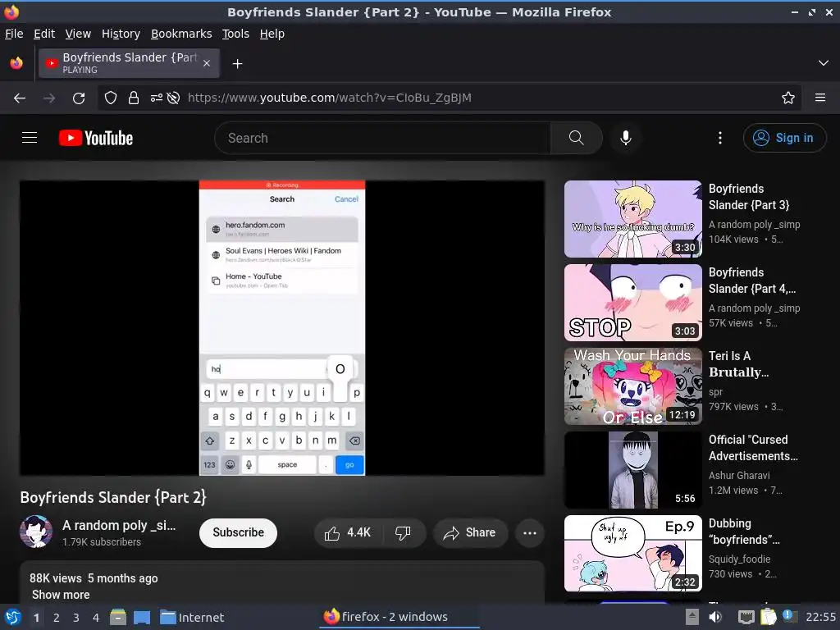Click the show desktop icon in taskbar

[142, 618]
